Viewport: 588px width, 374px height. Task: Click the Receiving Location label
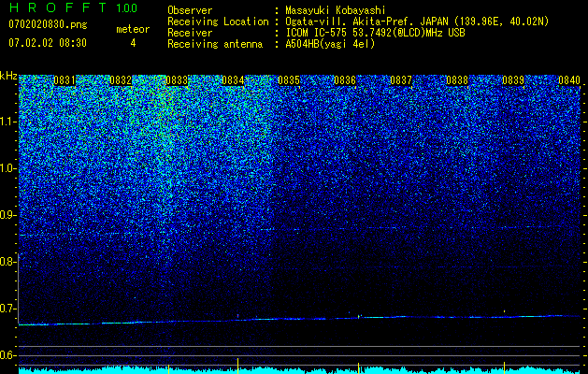tap(218, 22)
